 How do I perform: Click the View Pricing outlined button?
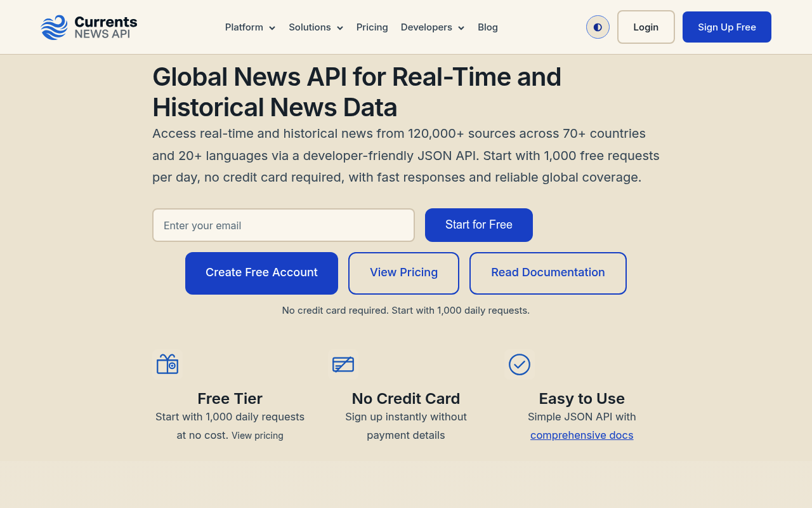point(403,273)
